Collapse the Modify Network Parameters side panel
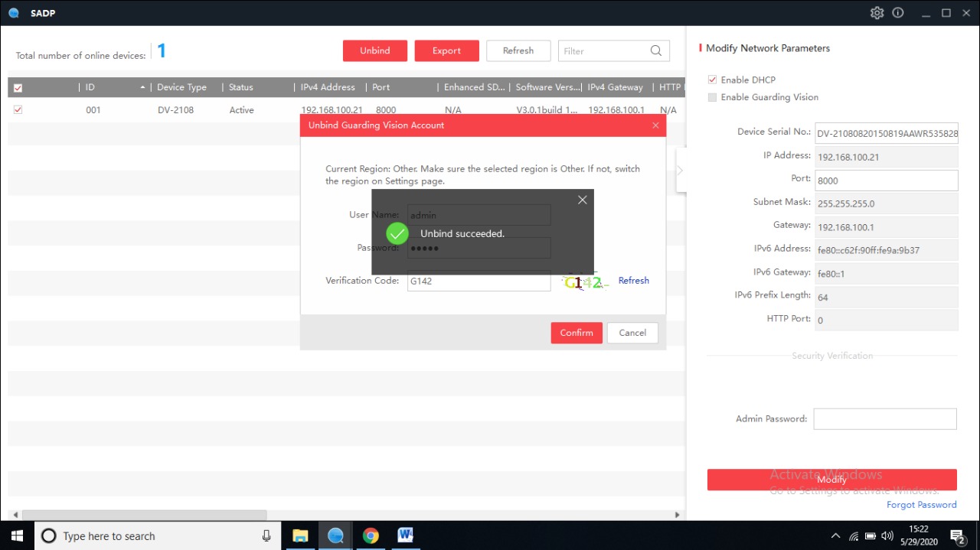Viewport: 980px width, 550px height. pyautogui.click(x=679, y=171)
